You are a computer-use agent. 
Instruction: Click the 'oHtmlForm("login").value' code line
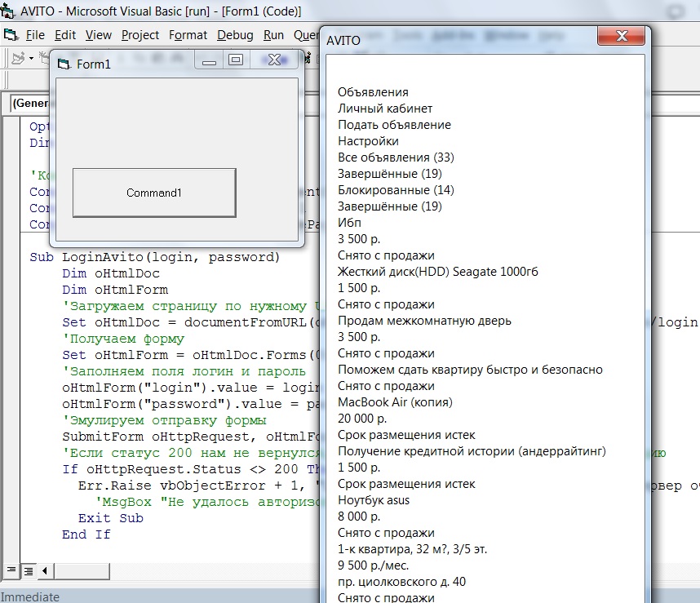pos(191,388)
